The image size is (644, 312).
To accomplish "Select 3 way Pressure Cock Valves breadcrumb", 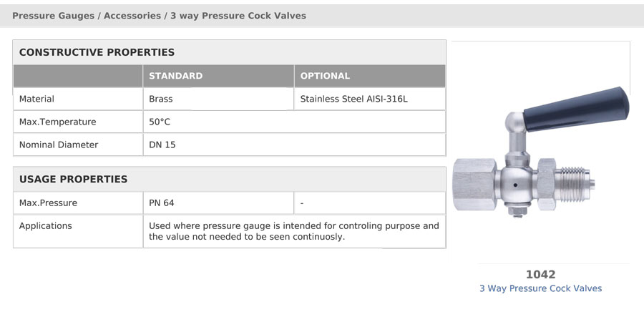I will click(238, 16).
